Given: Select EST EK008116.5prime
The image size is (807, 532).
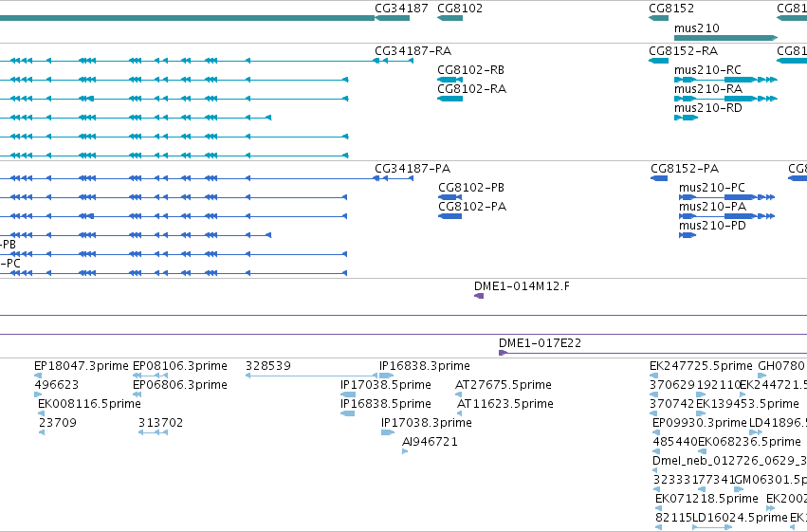Looking at the screenshot, I should click(x=41, y=413).
